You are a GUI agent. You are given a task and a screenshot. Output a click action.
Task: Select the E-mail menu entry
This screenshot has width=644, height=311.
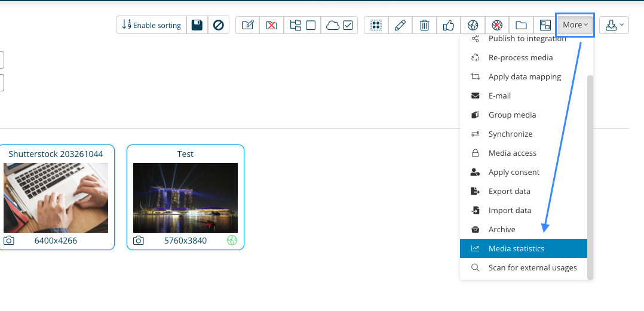524,96
